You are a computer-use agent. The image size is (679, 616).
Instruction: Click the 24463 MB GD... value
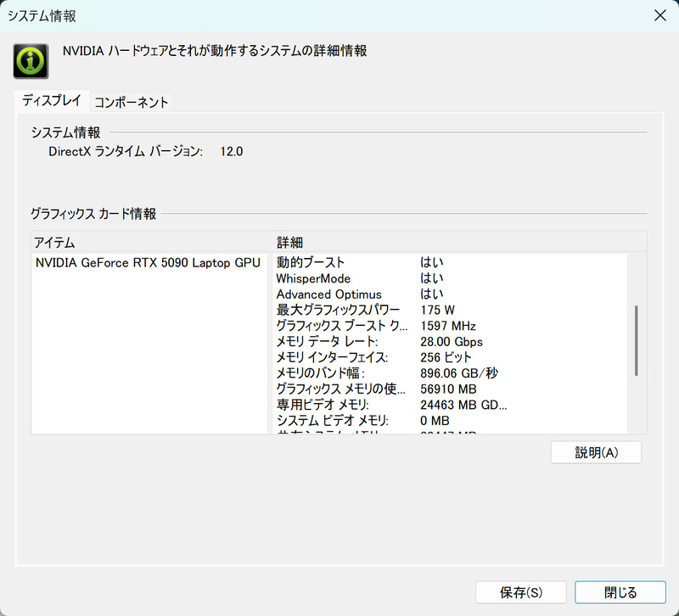point(463,405)
